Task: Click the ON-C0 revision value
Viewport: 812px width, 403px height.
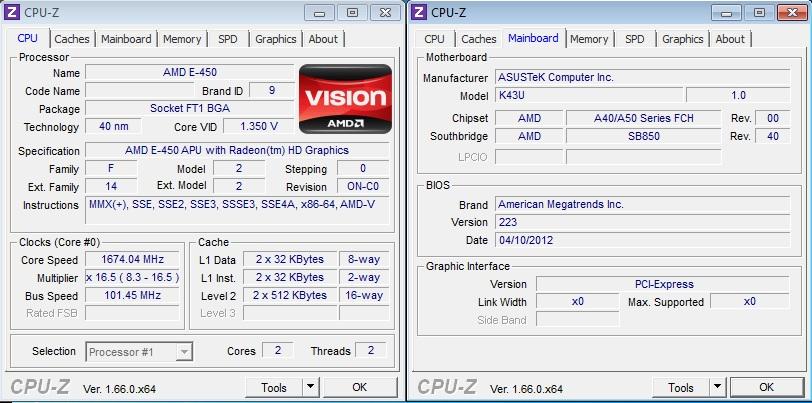Action: tap(362, 186)
